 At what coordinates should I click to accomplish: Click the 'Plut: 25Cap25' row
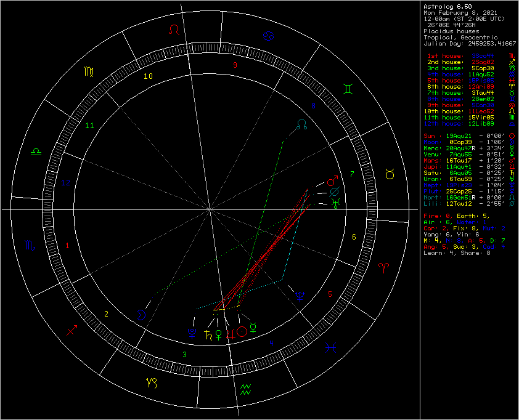click(469, 192)
